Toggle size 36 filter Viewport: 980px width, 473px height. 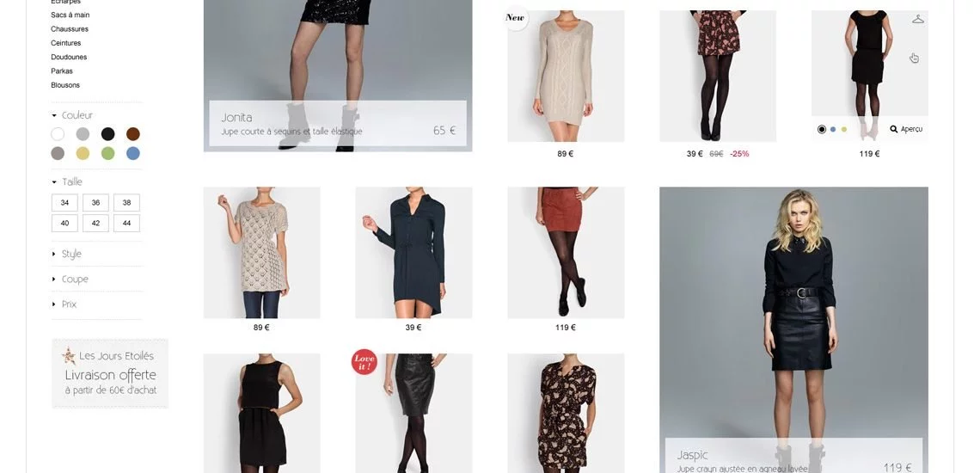(95, 203)
